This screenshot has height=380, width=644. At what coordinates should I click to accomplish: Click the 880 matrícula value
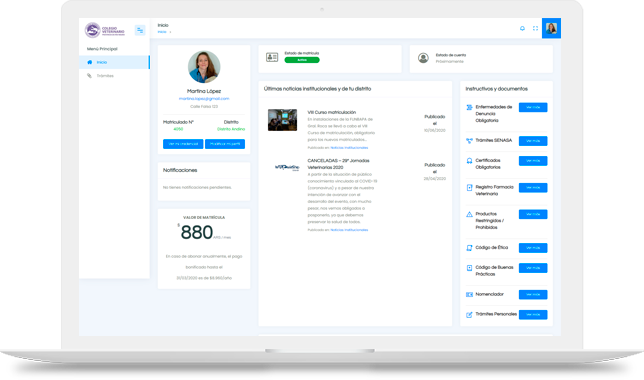coord(197,233)
